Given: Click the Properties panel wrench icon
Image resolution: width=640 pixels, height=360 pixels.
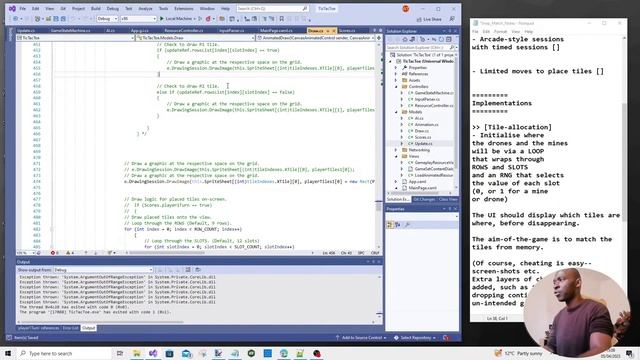Looking at the screenshot, I should click(407, 225).
